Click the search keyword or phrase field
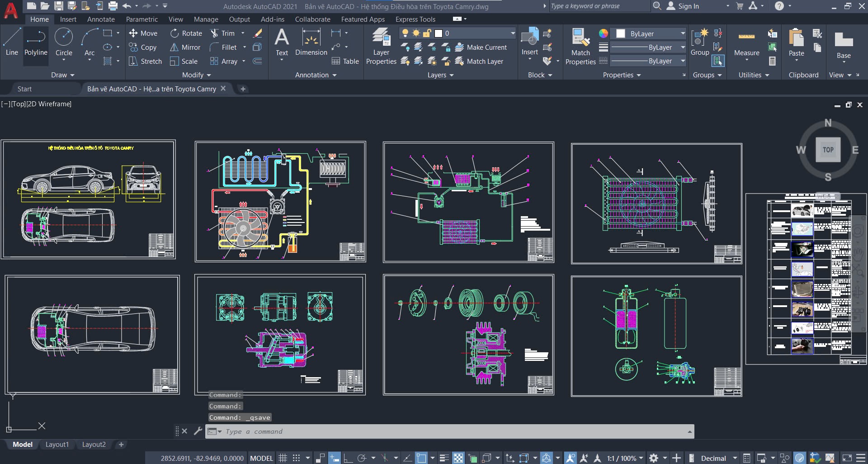Screen dimensions: 868x464 (599, 6)
